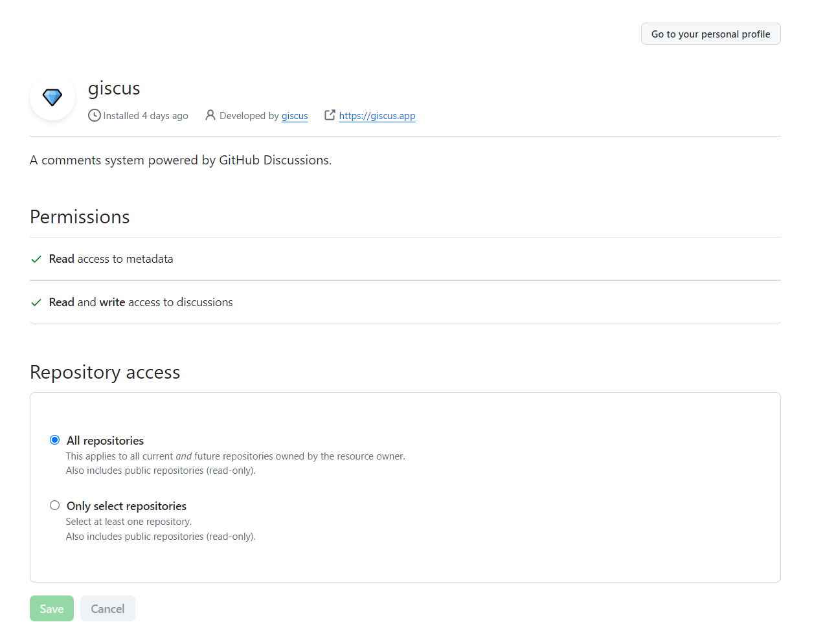The image size is (825, 644).
Task: Click the person icon beside Developed by
Action: pos(210,115)
